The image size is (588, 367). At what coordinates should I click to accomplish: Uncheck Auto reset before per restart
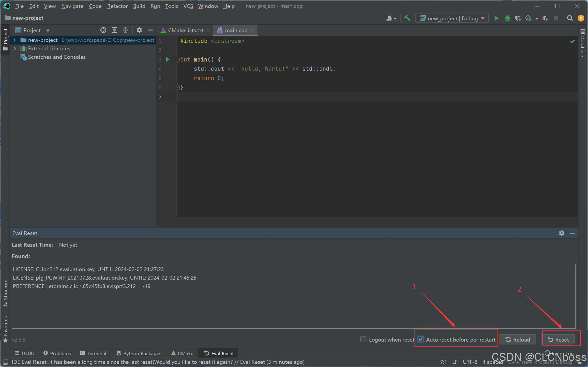[421, 340]
